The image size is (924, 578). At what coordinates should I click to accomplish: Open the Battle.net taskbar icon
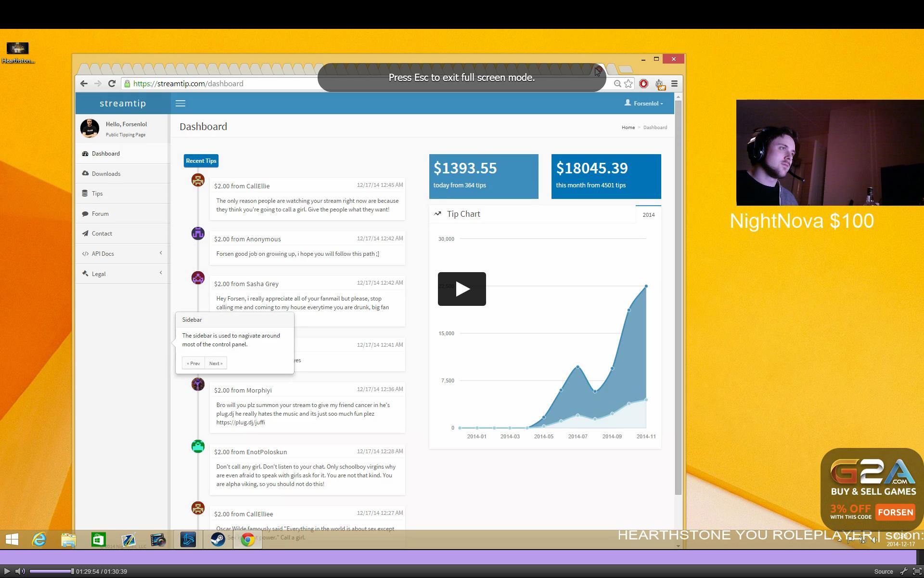(188, 539)
